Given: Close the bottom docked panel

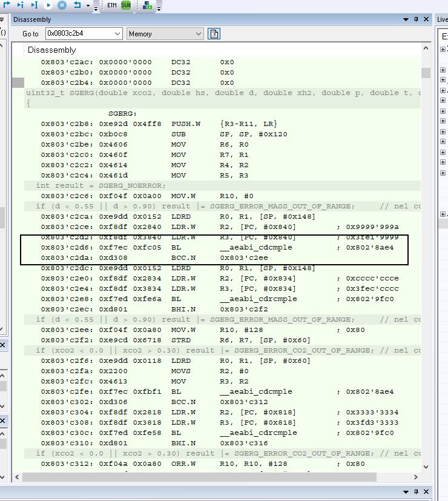Looking at the screenshot, I should click(426, 491).
